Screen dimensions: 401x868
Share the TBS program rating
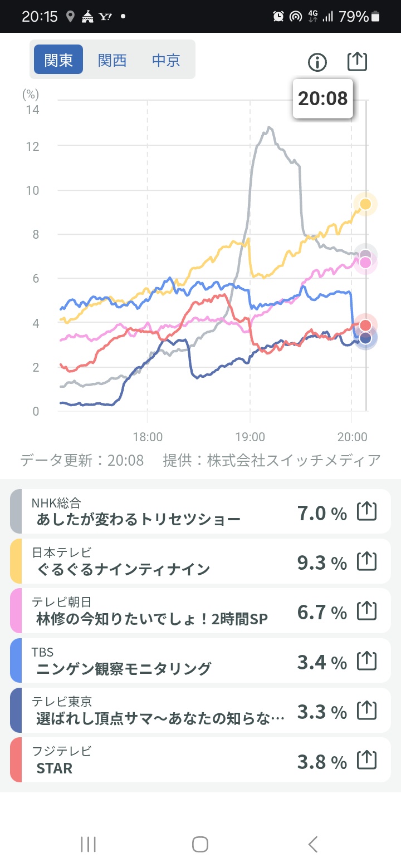366,661
